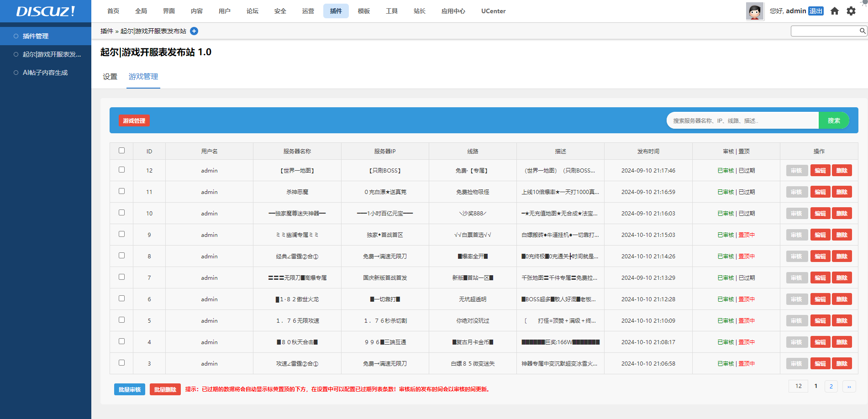Image resolution: width=868 pixels, height=419 pixels.
Task: Click the 批量审核 button
Action: [x=130, y=389]
